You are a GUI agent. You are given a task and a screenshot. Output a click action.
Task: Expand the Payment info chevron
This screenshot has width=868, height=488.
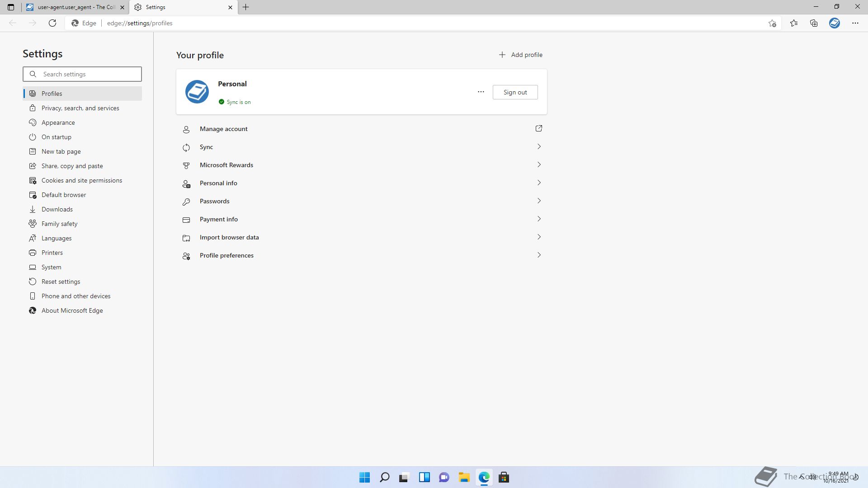pyautogui.click(x=539, y=219)
